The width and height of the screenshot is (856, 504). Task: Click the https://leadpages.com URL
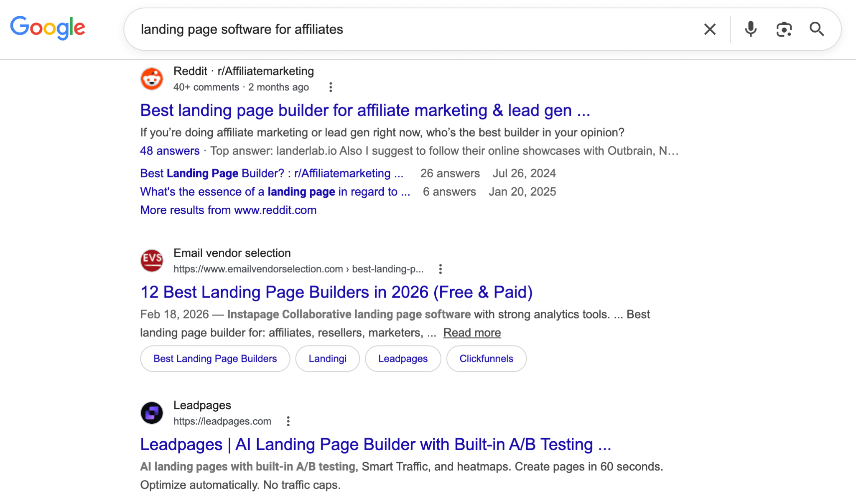(222, 421)
